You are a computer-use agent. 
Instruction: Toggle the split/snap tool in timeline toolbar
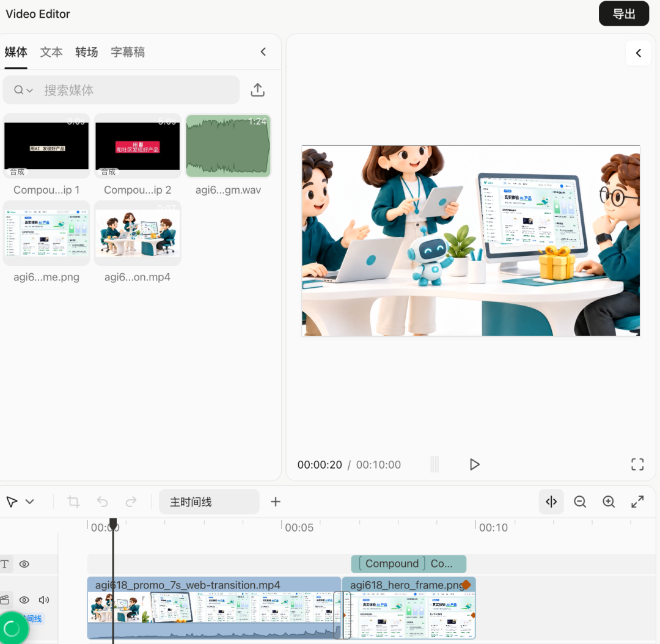point(551,501)
